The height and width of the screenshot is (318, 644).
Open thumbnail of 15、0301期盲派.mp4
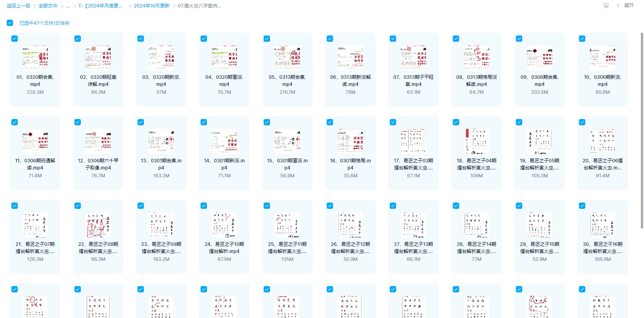pyautogui.click(x=287, y=141)
